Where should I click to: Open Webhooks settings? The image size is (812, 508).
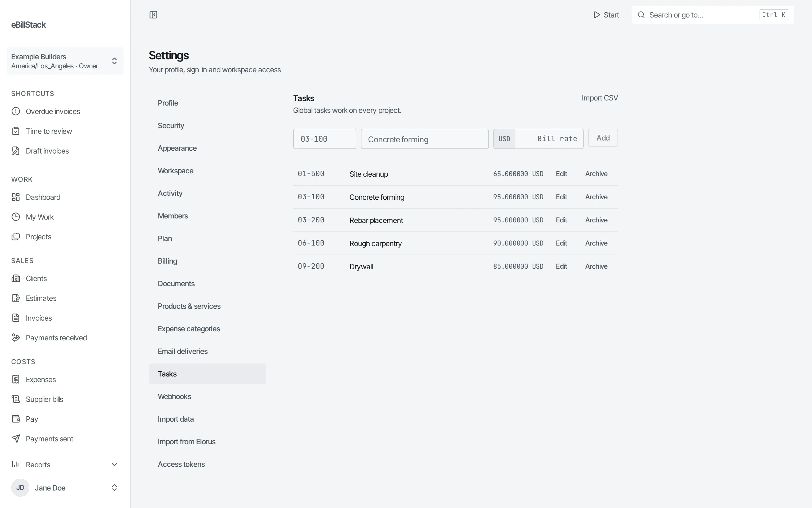[x=207, y=397]
